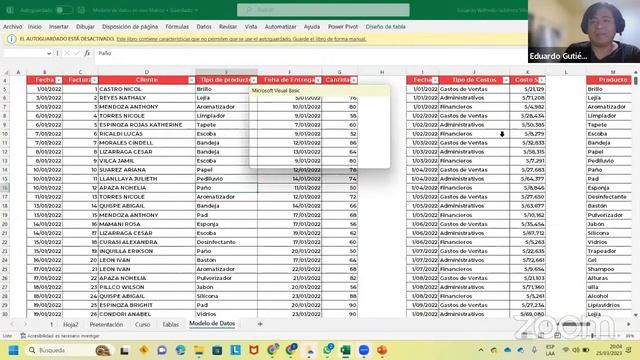Click the Select All corner of the grid

click(5, 72)
